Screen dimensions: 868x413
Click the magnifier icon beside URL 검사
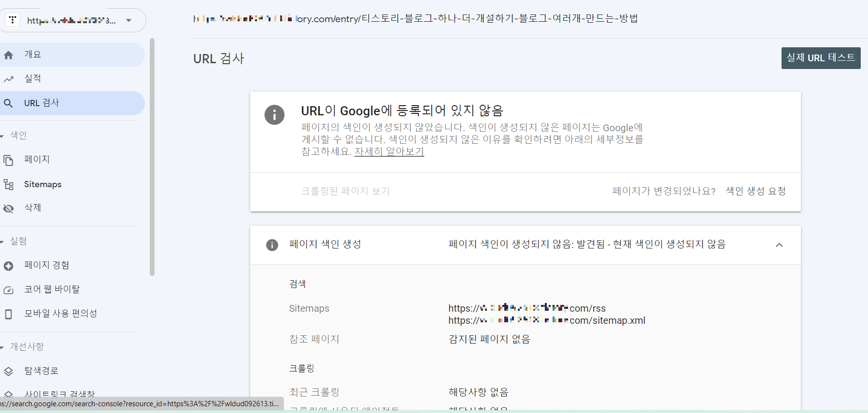(8, 103)
